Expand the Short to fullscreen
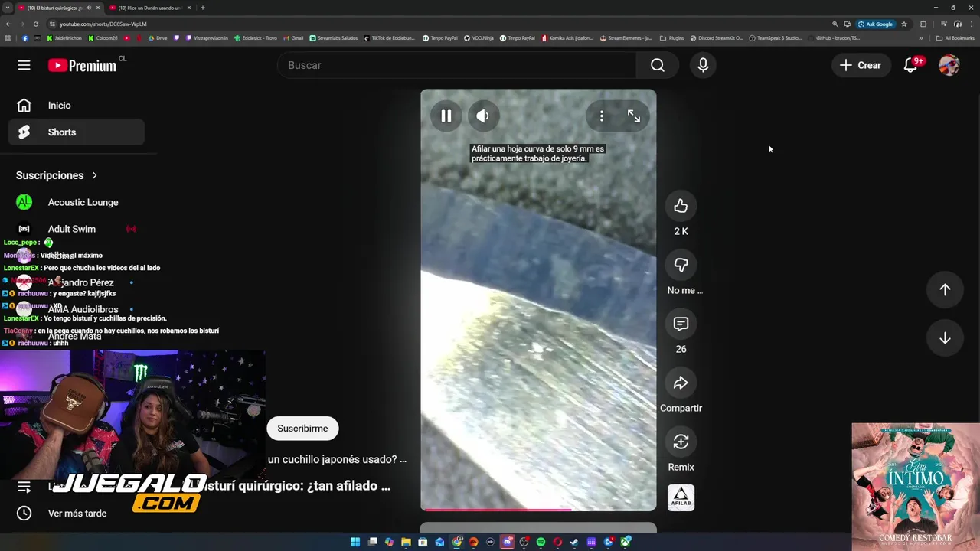 tap(634, 116)
